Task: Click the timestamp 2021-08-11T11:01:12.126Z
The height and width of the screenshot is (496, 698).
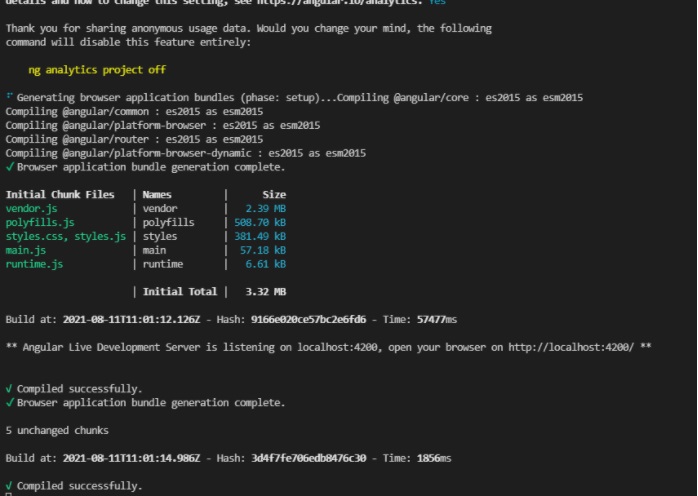Action: 131,320
